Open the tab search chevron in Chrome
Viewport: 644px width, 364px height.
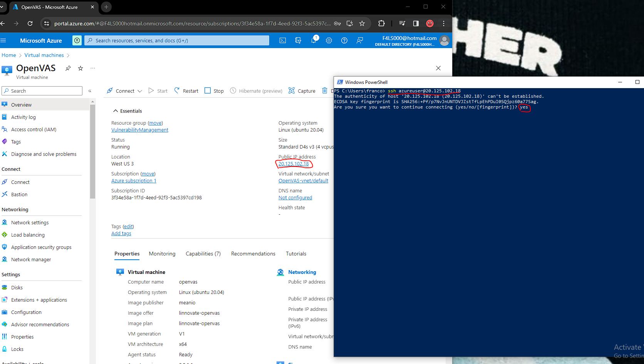tap(2, 7)
